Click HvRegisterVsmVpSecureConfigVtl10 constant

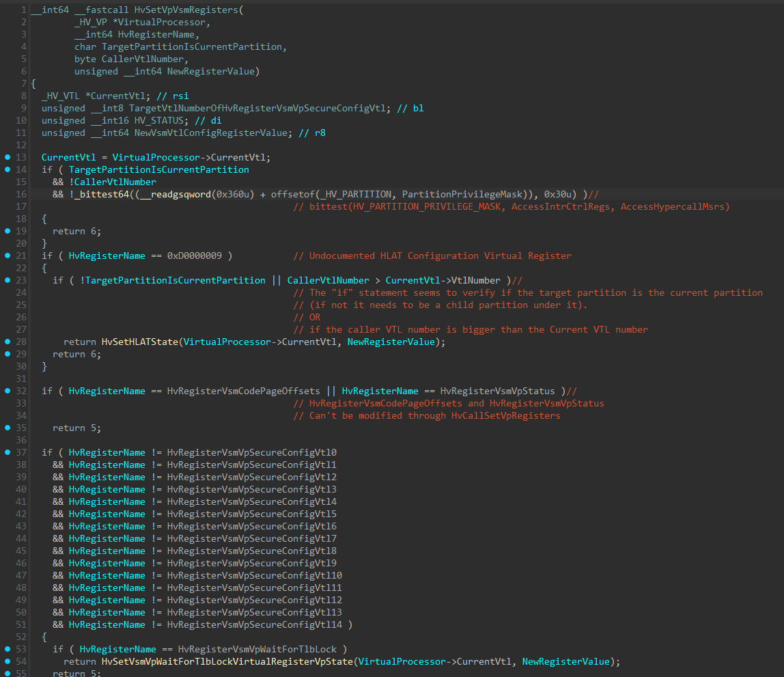(255, 575)
